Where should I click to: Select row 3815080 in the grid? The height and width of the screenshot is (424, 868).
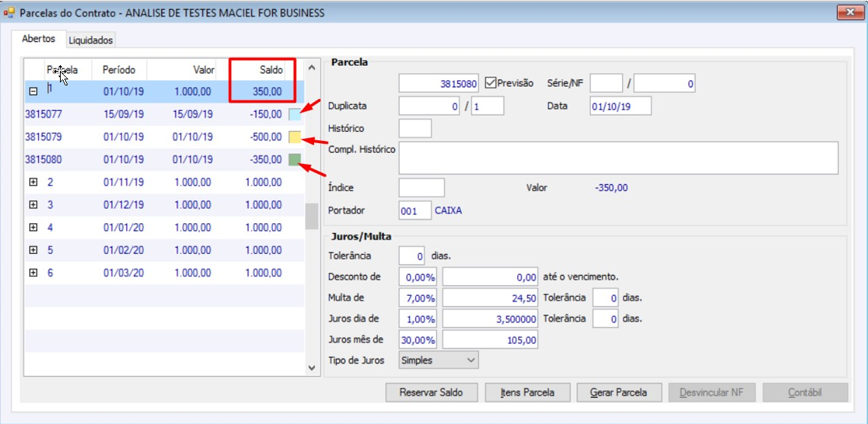tap(164, 160)
